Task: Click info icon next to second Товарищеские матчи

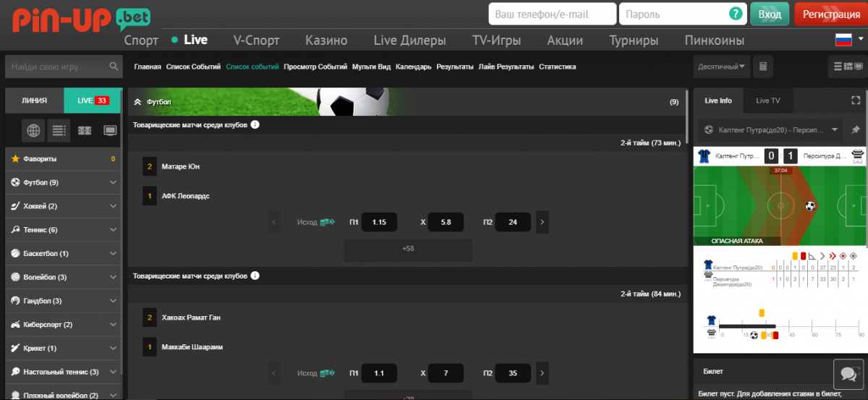Action: coord(255,276)
